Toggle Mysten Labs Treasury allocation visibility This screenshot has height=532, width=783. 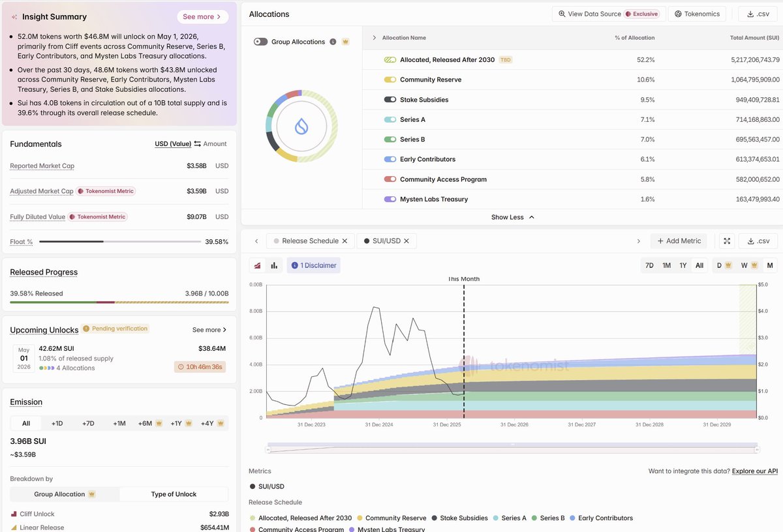(390, 199)
